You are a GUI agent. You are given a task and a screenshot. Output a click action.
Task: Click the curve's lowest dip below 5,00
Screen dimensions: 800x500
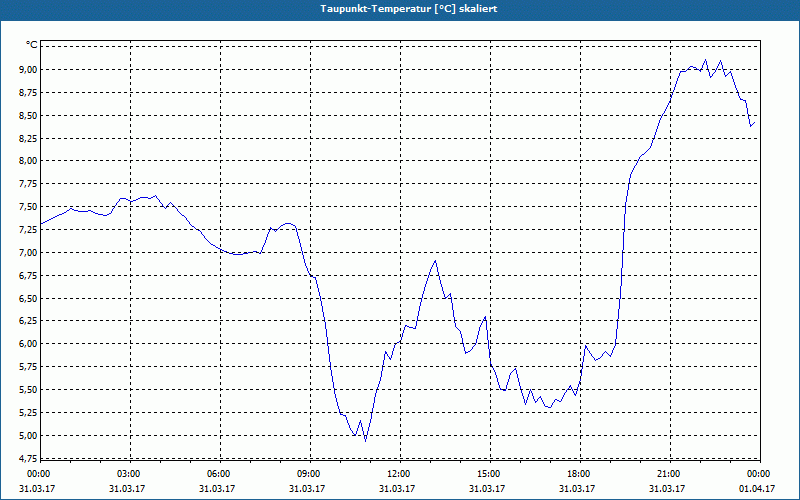[365, 440]
